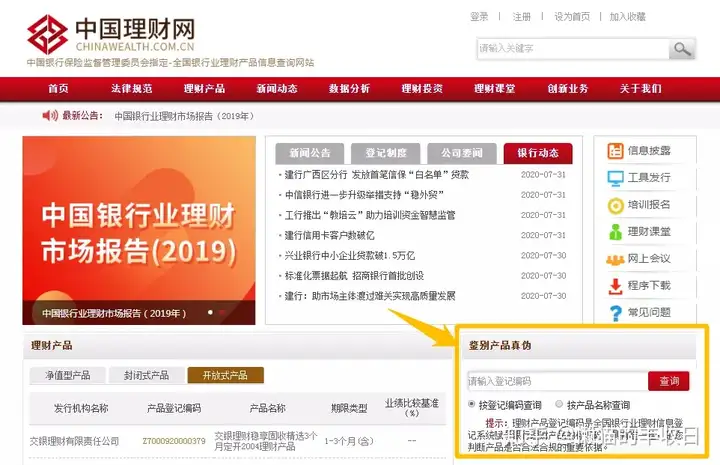Switch to the 公司要闻 tab

point(462,153)
